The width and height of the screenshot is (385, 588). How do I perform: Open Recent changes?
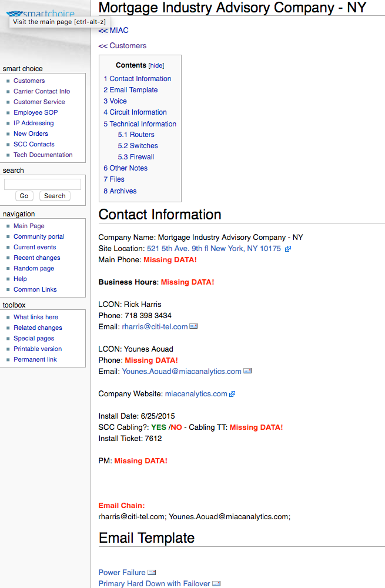[37, 258]
